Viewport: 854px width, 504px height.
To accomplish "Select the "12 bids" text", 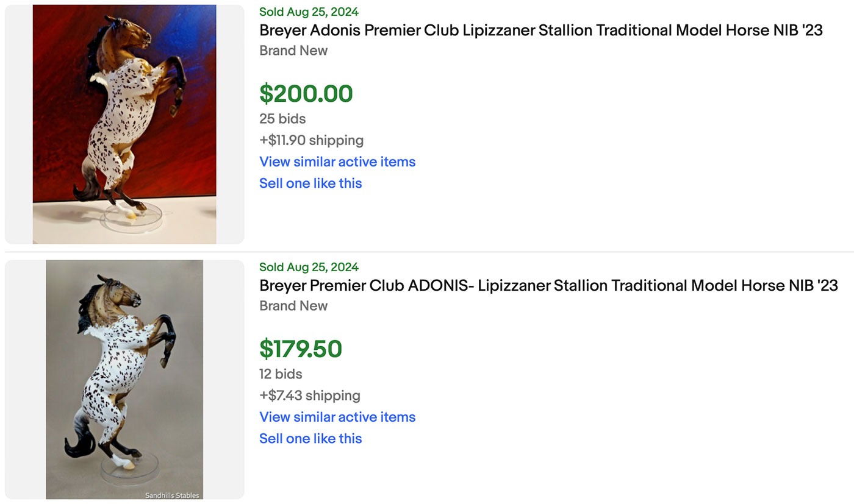I will [x=281, y=374].
